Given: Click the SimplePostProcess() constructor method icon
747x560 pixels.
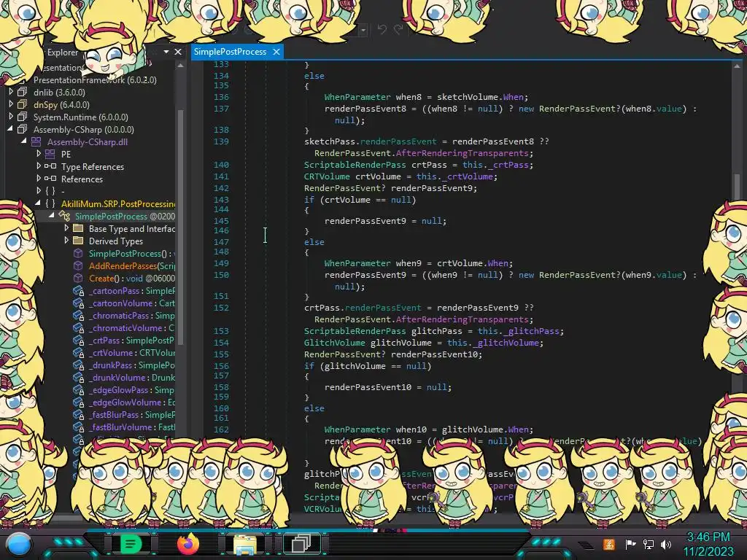Looking at the screenshot, I should click(x=78, y=253).
